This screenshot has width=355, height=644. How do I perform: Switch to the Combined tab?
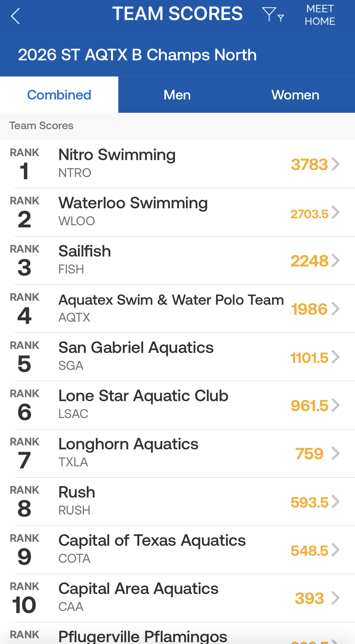(x=59, y=95)
